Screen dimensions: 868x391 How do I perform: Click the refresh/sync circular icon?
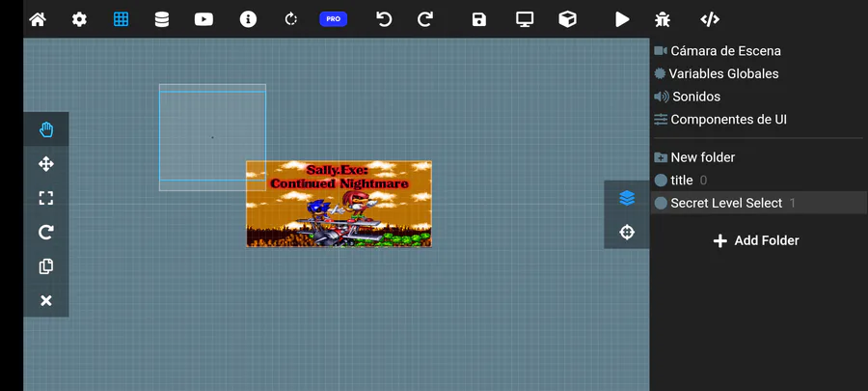click(x=291, y=19)
